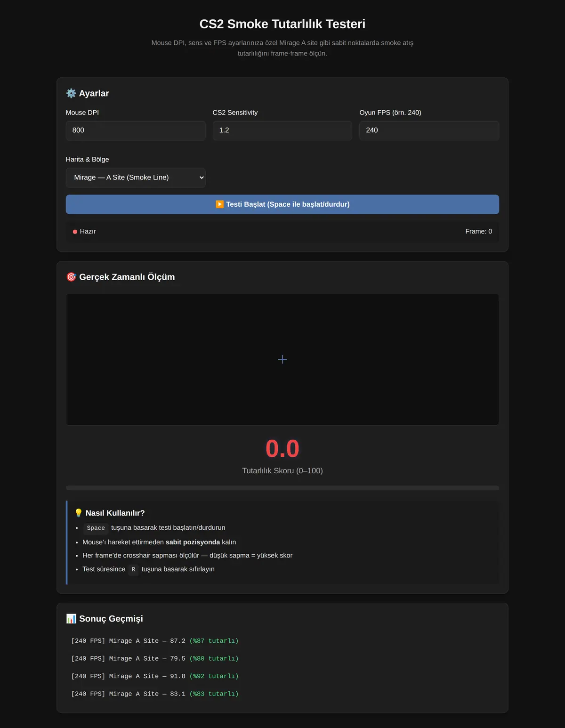Focus the Mouse DPI input field
The width and height of the screenshot is (565, 728).
[x=136, y=130]
